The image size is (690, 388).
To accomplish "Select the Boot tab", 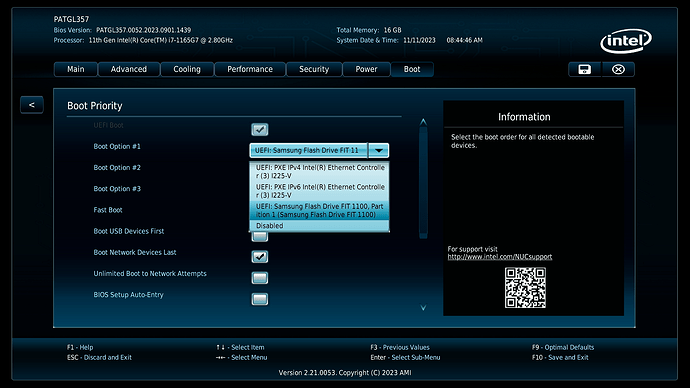I will click(412, 70).
